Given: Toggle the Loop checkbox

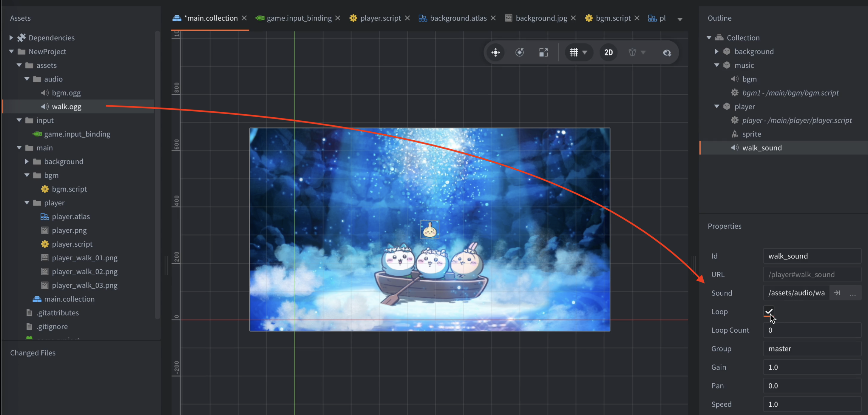Looking at the screenshot, I should click(769, 311).
